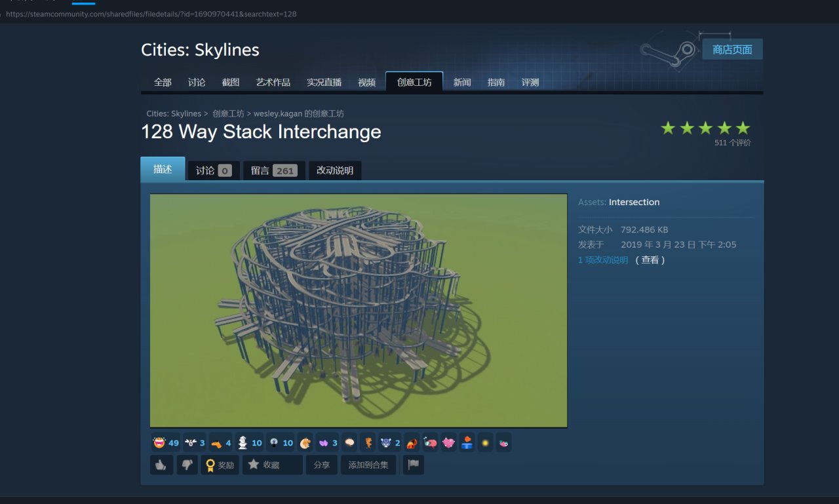This screenshot has height=504, width=839.
Task: Click the pink slug creature award icon
Action: tap(430, 442)
